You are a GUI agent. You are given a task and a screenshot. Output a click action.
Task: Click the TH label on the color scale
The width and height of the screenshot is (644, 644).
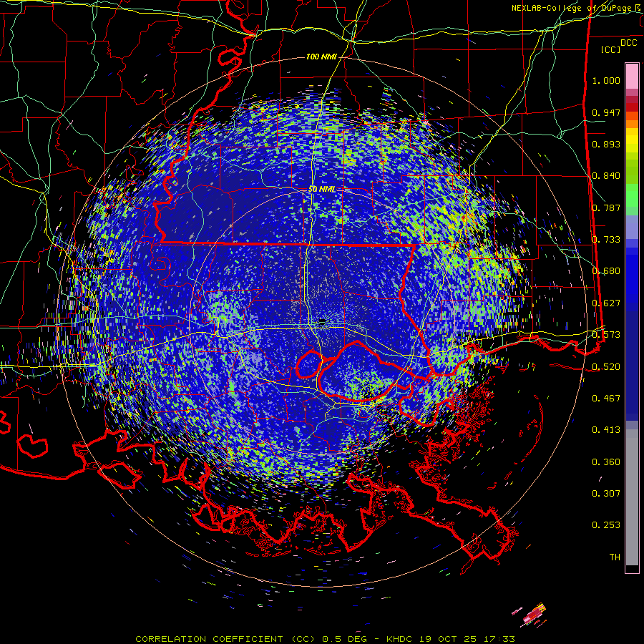click(615, 557)
